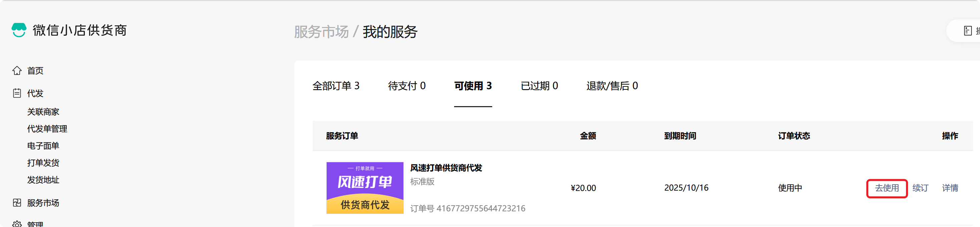The height and width of the screenshot is (227, 980).
Task: Switch to 待支付 tab
Action: (406, 86)
